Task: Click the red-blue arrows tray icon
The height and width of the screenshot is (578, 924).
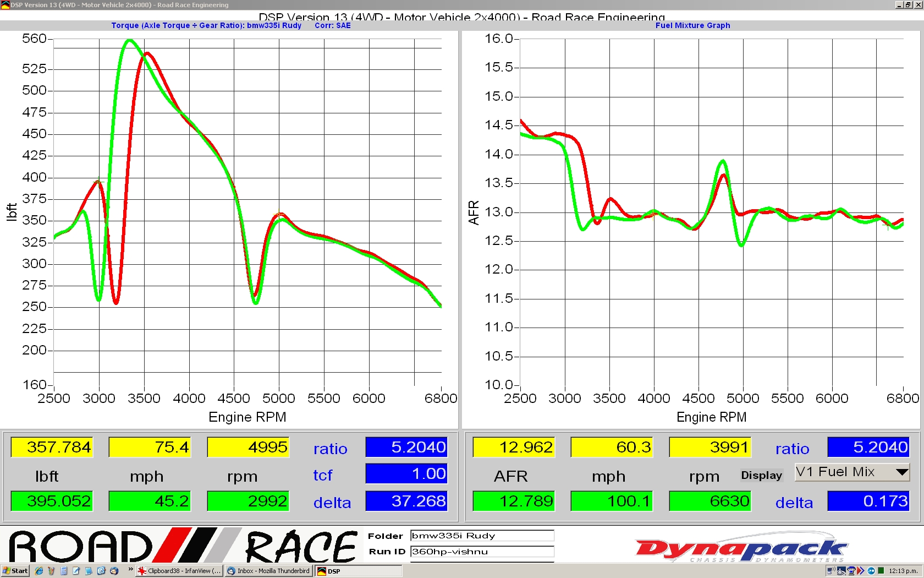Action: 860,571
